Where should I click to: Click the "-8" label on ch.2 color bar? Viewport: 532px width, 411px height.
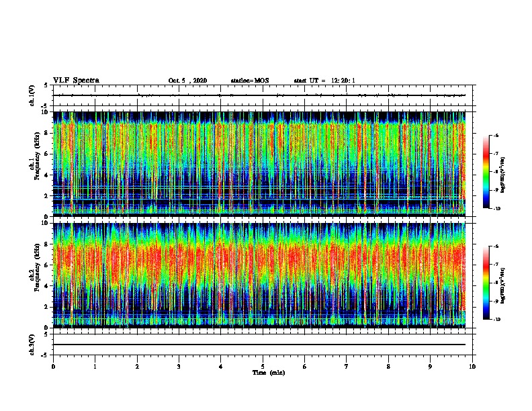pyautogui.click(x=496, y=283)
